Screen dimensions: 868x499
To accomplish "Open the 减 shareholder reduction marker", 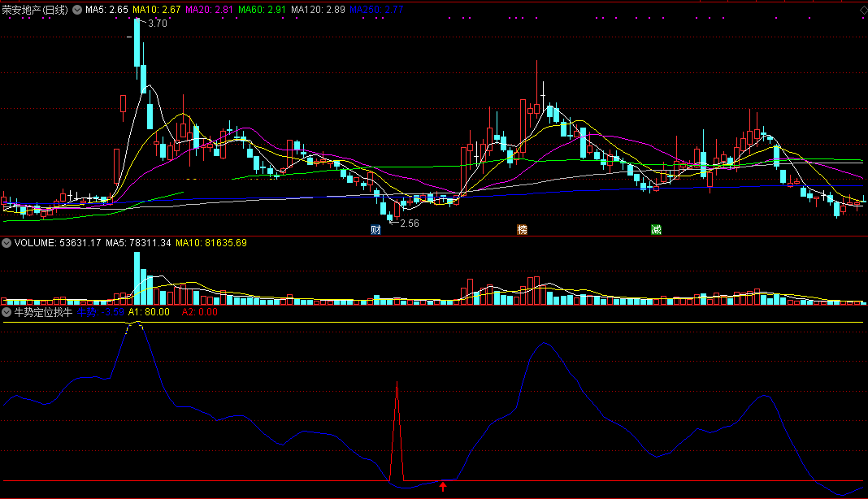I will 656,230.
